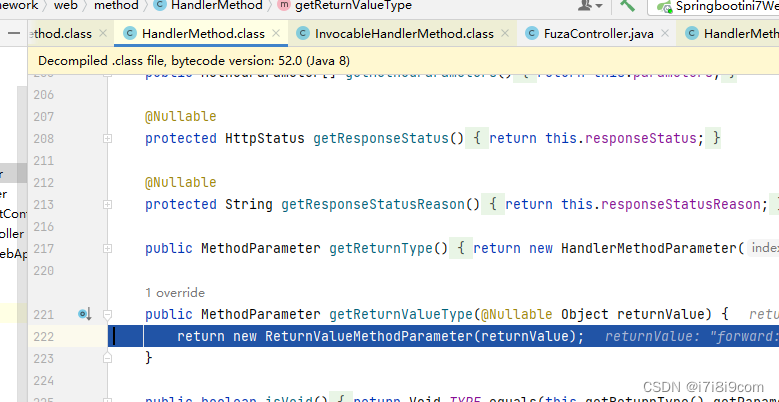Click line number 222 in the gutter
This screenshot has width=779, height=402.
pyautogui.click(x=44, y=336)
